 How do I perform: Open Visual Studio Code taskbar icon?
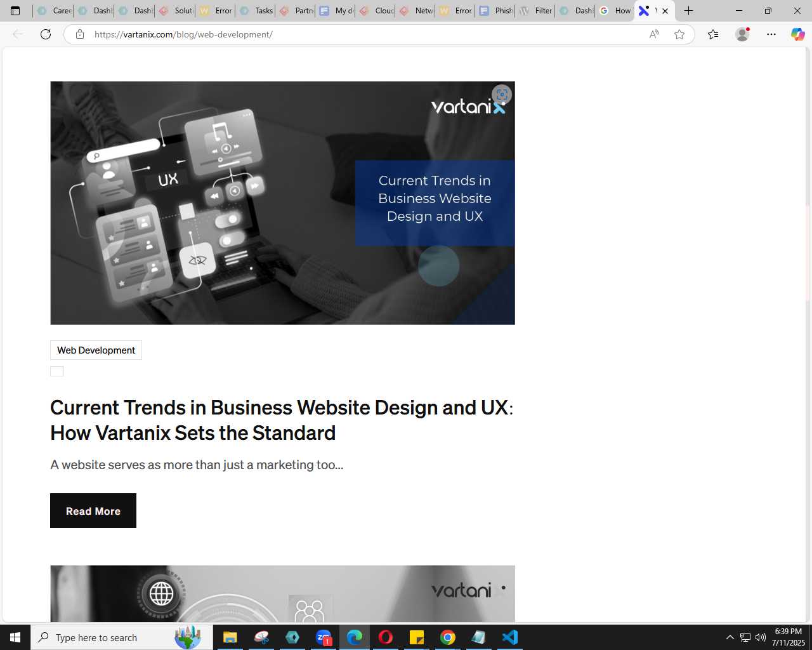click(x=510, y=637)
